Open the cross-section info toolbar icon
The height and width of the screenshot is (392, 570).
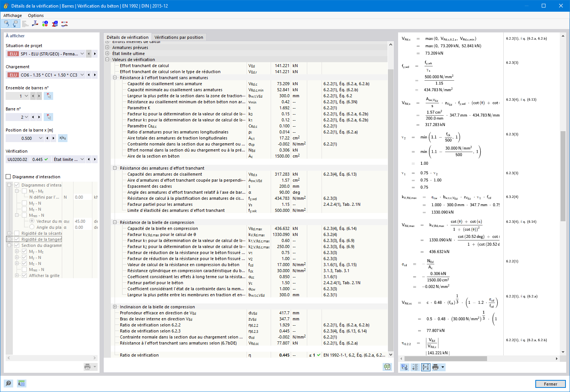coord(55,24)
